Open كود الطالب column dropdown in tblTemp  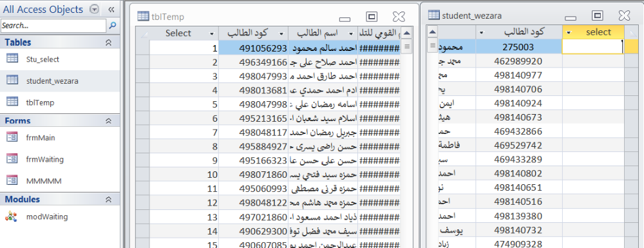click(281, 33)
